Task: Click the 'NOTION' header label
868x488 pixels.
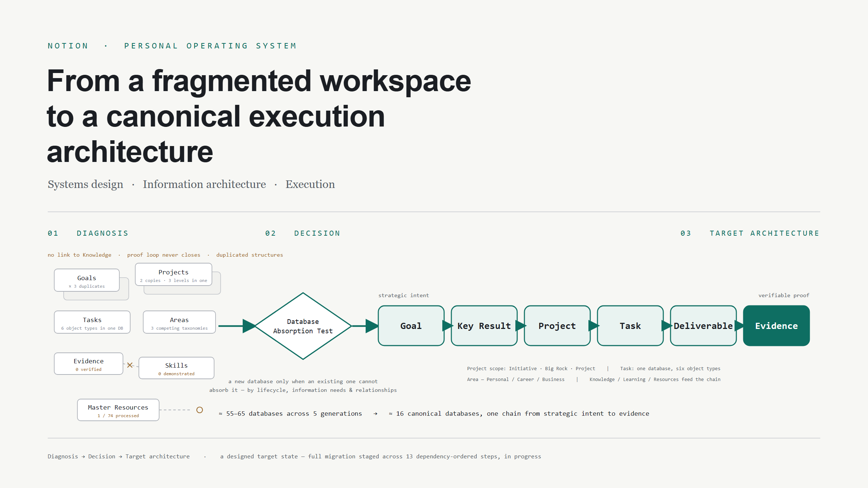Action: (x=68, y=46)
